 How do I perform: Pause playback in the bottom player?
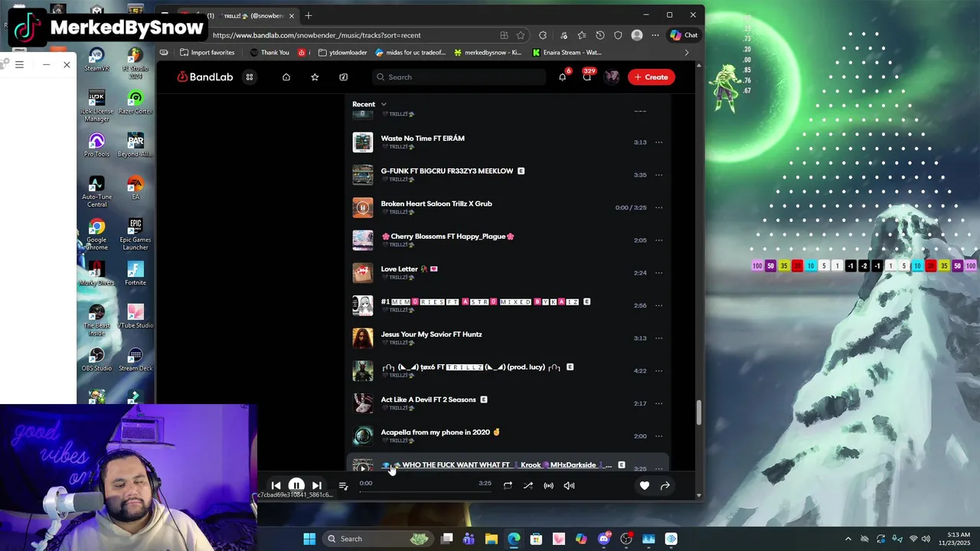tap(296, 485)
